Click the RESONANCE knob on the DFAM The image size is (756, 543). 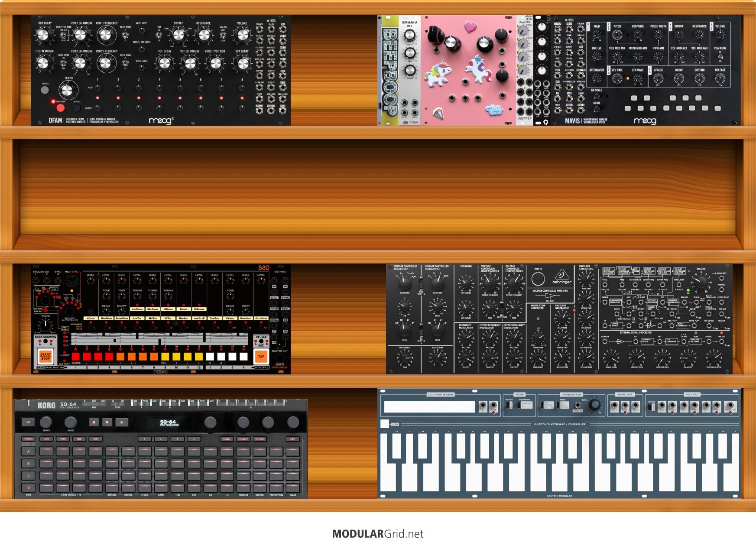[203, 35]
